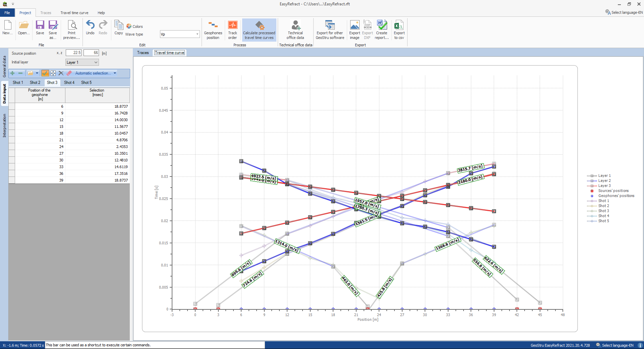Expand the folder icon dropdown arrow
644x349 pixels.
coord(37,73)
